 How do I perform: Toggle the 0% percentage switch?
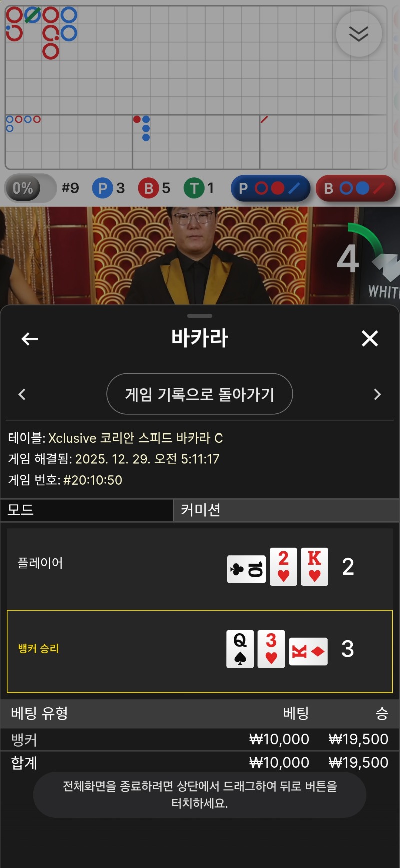(x=30, y=188)
